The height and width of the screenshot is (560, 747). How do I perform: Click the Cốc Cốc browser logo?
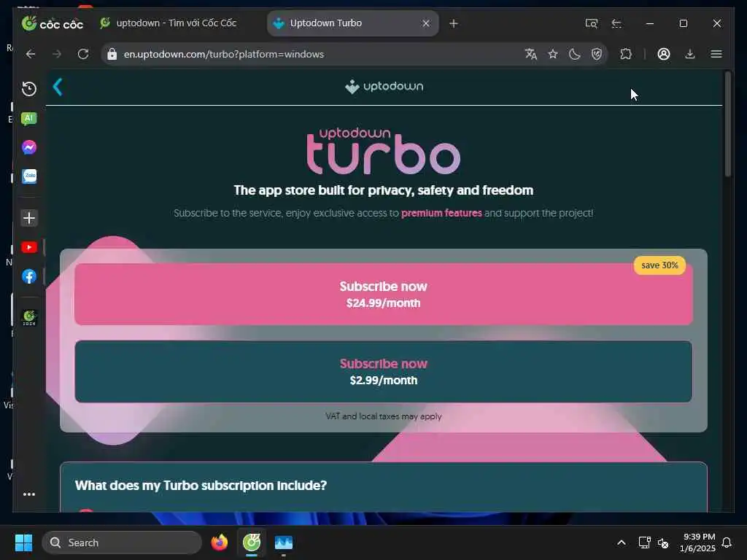(x=53, y=23)
